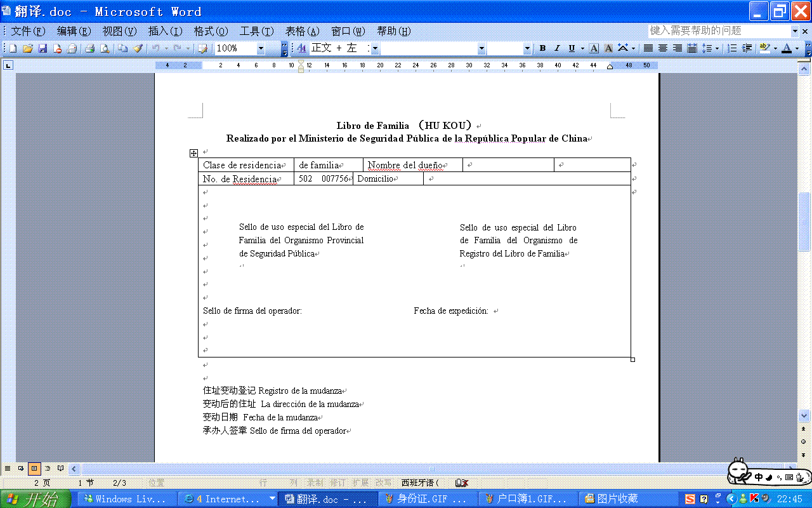812x508 pixels.
Task: Open the style dropdown showing 正文 + 左
Action: click(375, 48)
